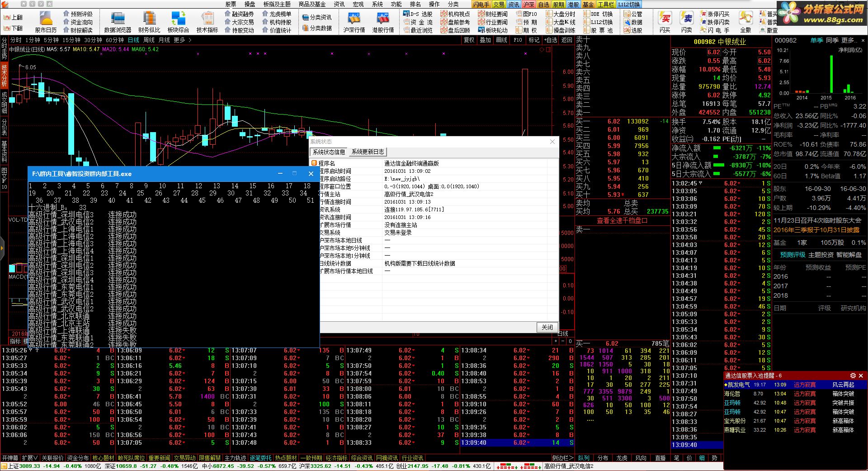This screenshot has height=471, width=868.
Task: Expand the 13:02:45 tick list arrow
Action: [701, 183]
